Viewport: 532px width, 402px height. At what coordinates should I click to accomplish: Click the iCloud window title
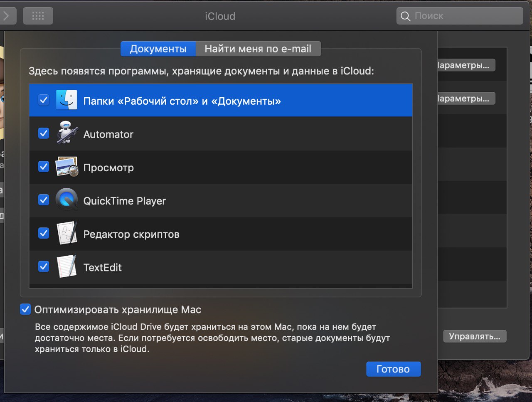(220, 16)
